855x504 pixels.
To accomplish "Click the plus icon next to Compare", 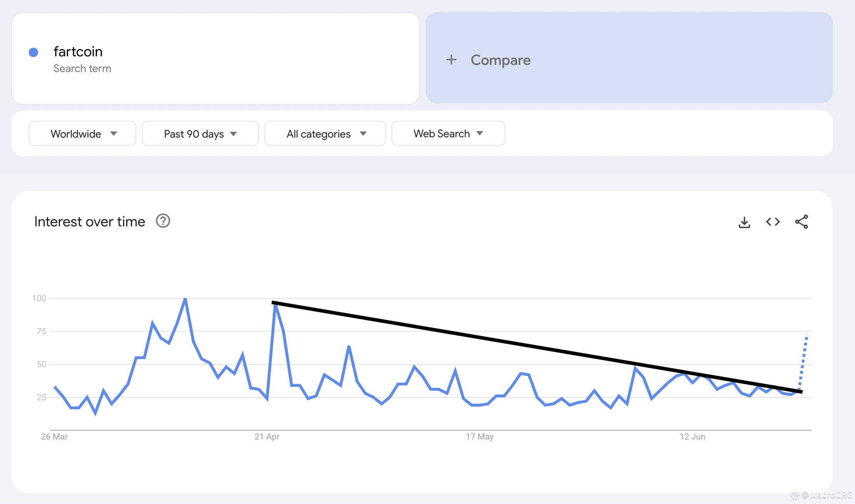I will (x=451, y=60).
